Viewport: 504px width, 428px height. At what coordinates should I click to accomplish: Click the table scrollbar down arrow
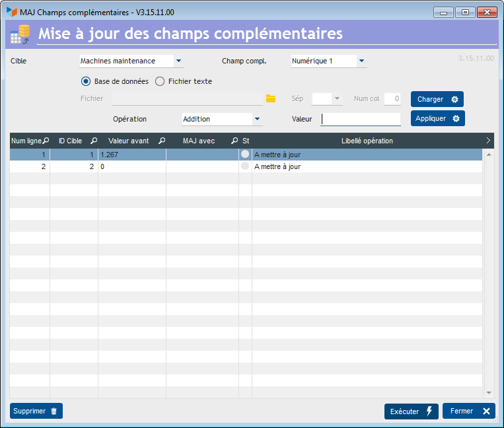(x=489, y=392)
